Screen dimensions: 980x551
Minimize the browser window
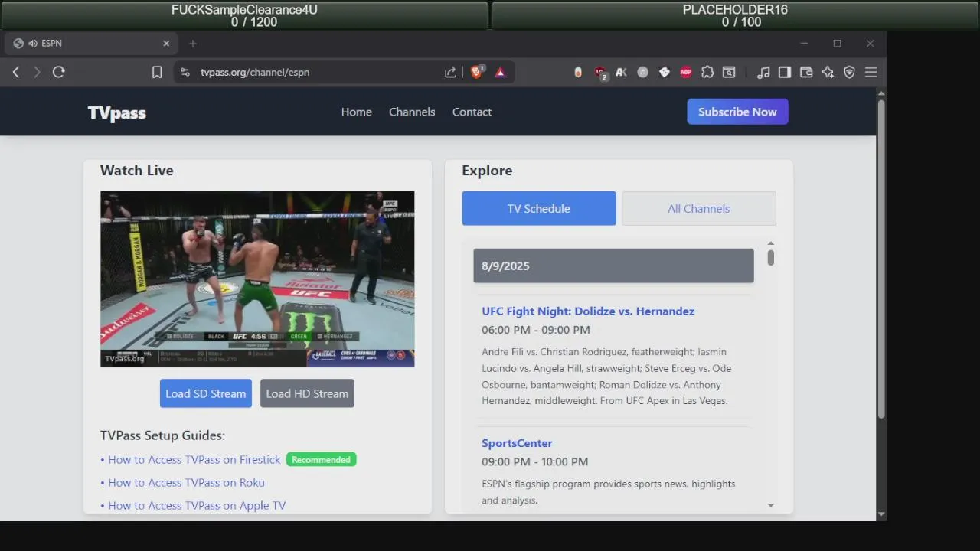point(804,44)
